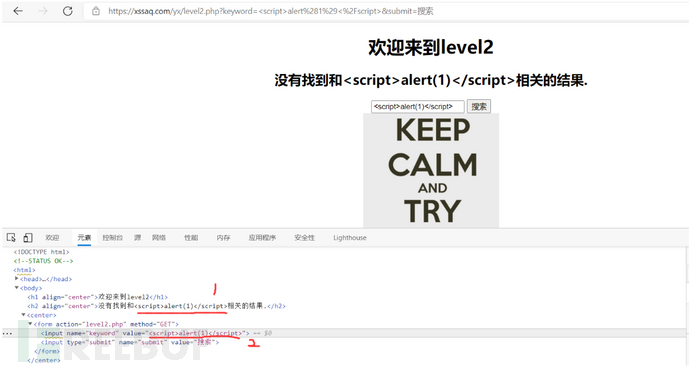This screenshot has height=369, width=690.
Task: Go back with the browser back arrow
Action: pyautogui.click(x=18, y=11)
